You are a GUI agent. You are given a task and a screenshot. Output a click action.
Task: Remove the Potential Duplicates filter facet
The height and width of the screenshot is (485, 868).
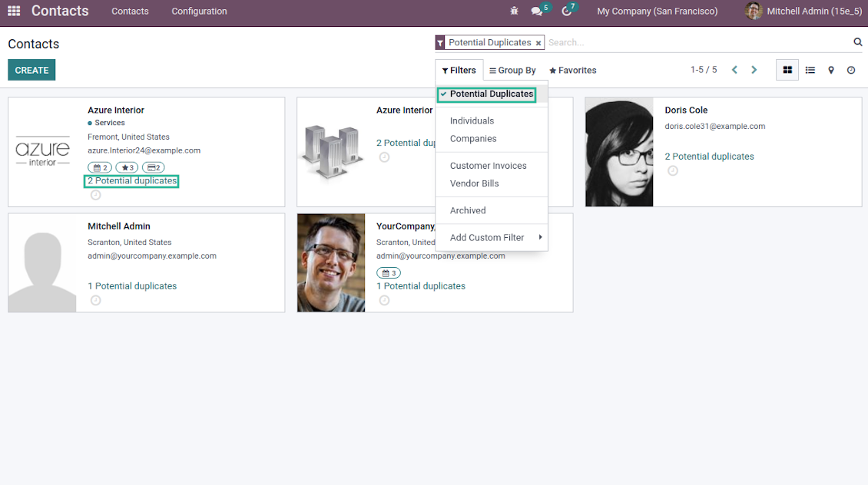pos(538,42)
